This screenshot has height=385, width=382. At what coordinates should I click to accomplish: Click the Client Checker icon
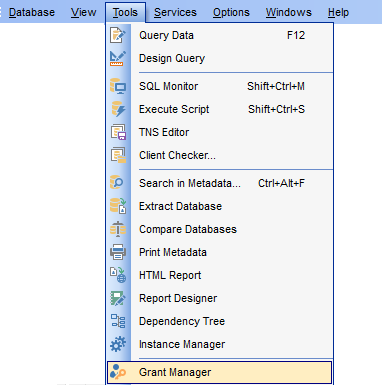tap(118, 155)
